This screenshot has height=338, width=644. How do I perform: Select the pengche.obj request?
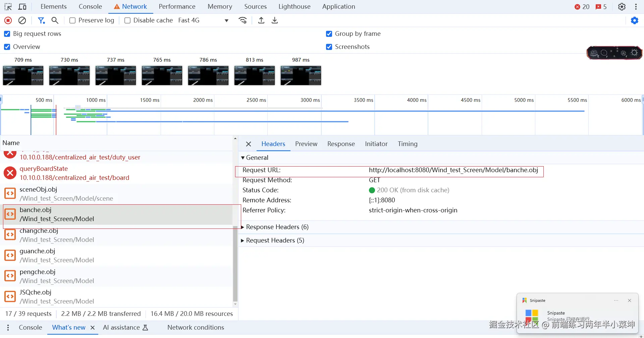point(116,276)
